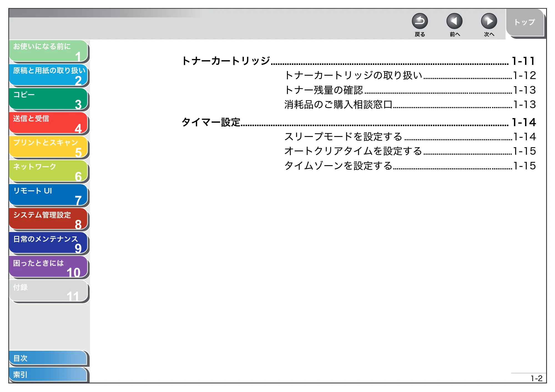Open プリントとスキャン chapter 5 tab
555x392 pixels.
point(49,147)
